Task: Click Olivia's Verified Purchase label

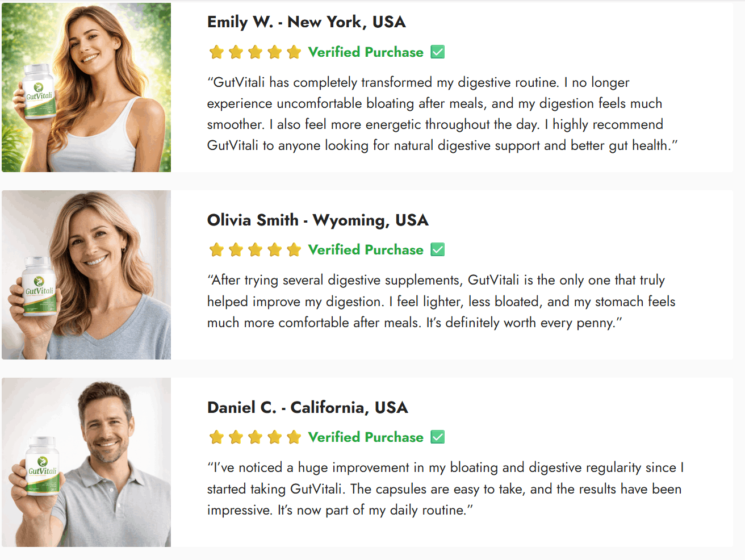Action: click(x=366, y=250)
